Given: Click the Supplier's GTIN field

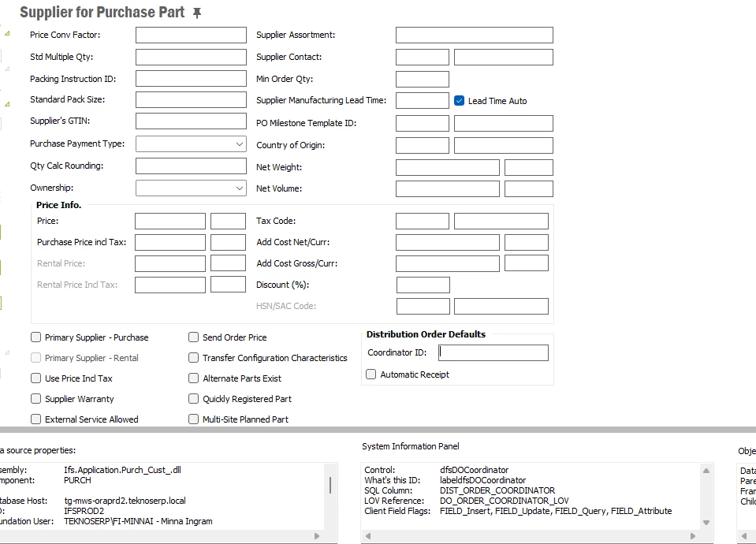Looking at the screenshot, I should click(x=191, y=121).
